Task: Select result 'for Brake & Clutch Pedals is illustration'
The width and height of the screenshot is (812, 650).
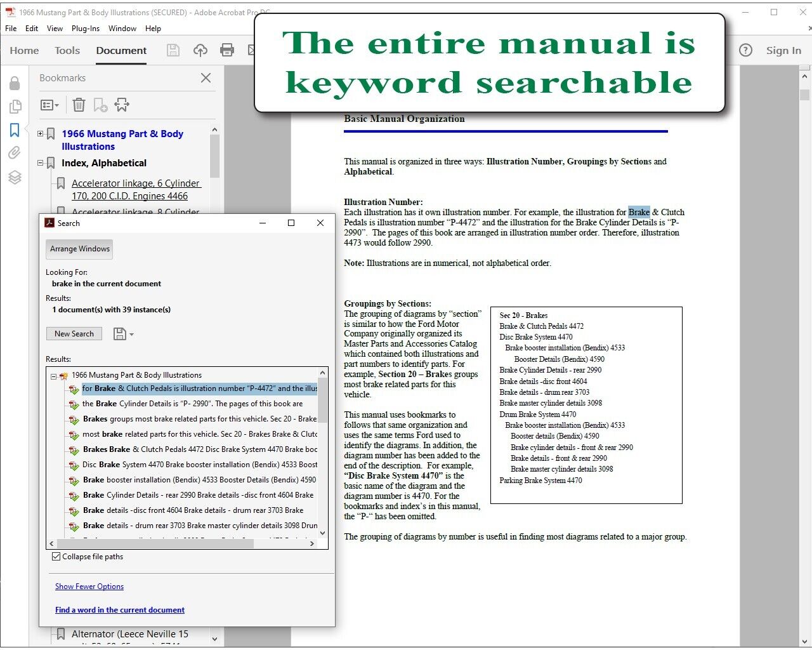Action: pos(199,388)
